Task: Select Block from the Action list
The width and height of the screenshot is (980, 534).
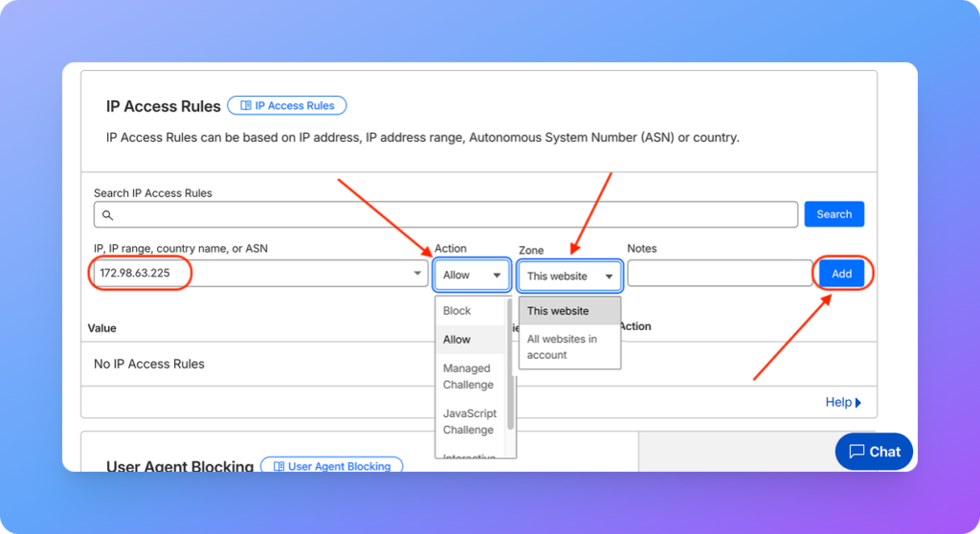Action: pyautogui.click(x=457, y=311)
